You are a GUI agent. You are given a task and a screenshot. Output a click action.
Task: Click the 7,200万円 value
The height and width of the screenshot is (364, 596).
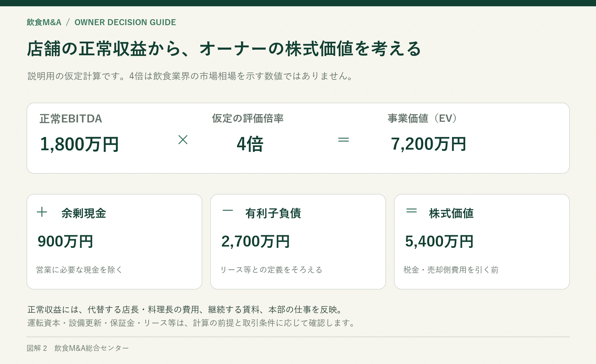[429, 144]
